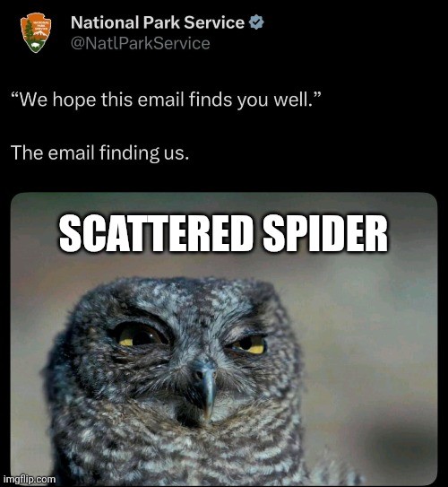This screenshot has width=448, height=487.
Task: Click the snowy mountain in the arrowhead logo
Action: (x=41, y=33)
